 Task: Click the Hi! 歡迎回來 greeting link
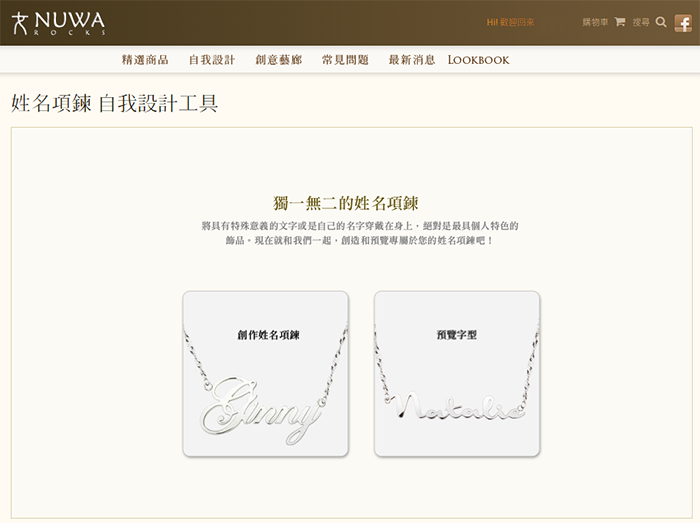pos(510,22)
